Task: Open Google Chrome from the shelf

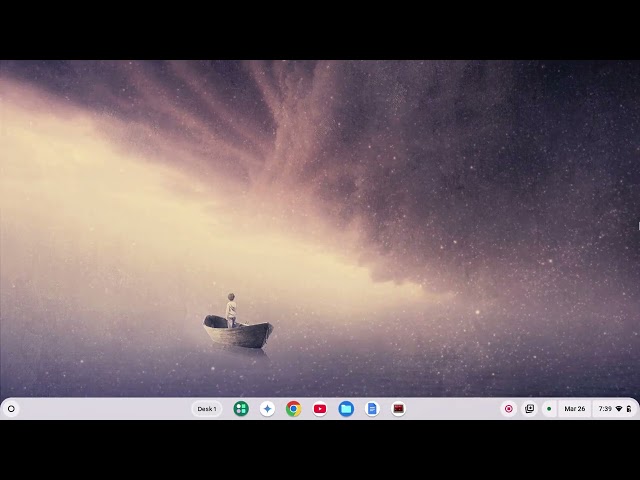Action: 293,409
